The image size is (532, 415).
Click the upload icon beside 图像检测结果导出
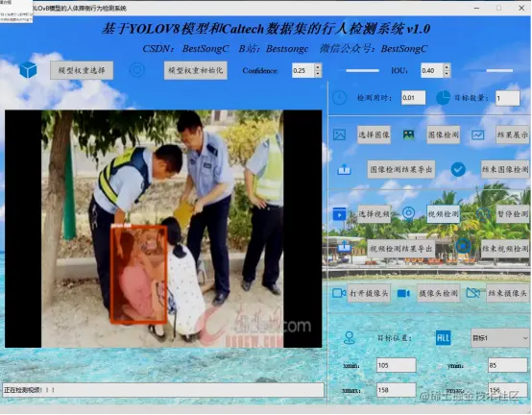click(345, 169)
